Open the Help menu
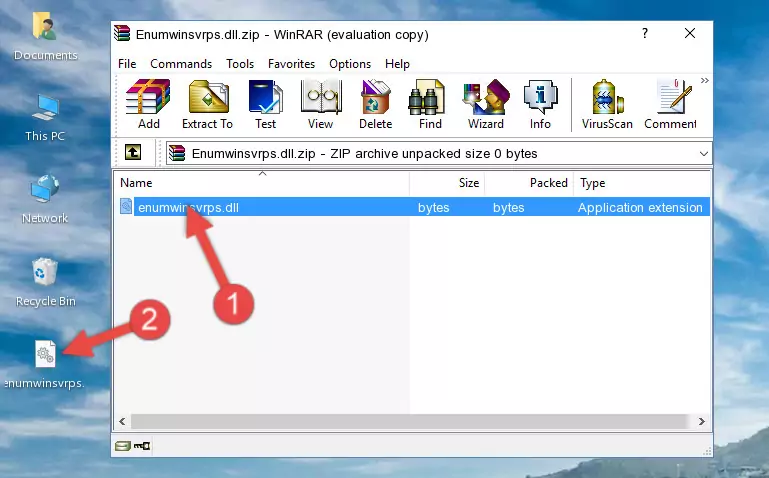769x478 pixels. click(x=397, y=64)
